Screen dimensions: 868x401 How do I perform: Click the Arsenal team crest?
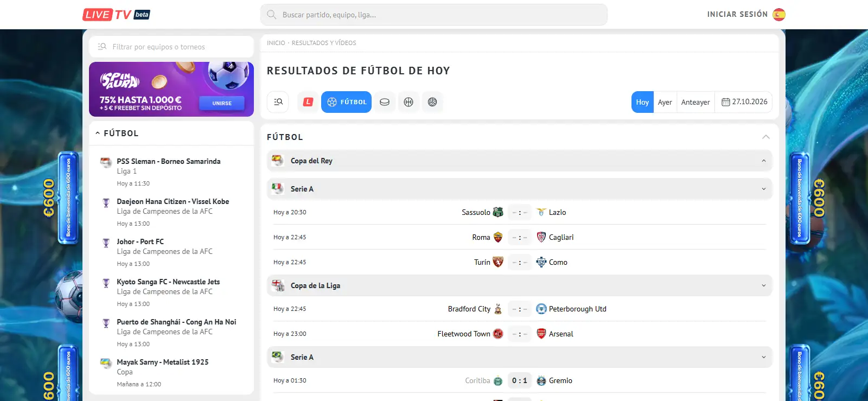pyautogui.click(x=541, y=334)
